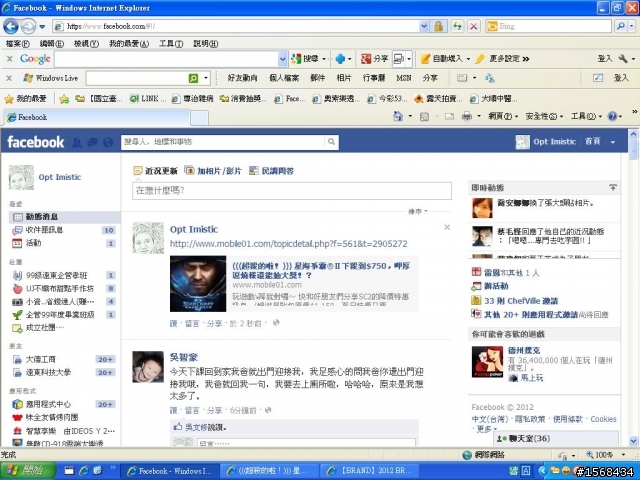Click 吳智家 profile picture
Viewport: 640px width, 480px height.
(148, 367)
